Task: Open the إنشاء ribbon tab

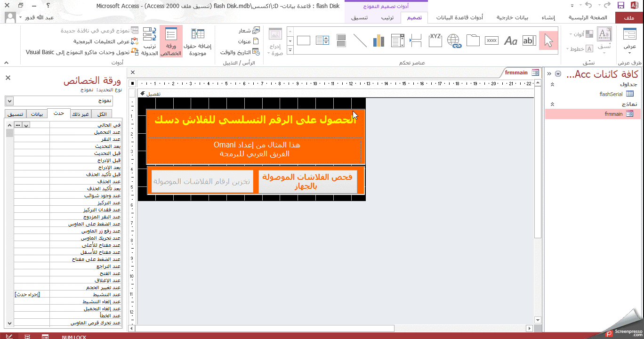Action: point(548,18)
